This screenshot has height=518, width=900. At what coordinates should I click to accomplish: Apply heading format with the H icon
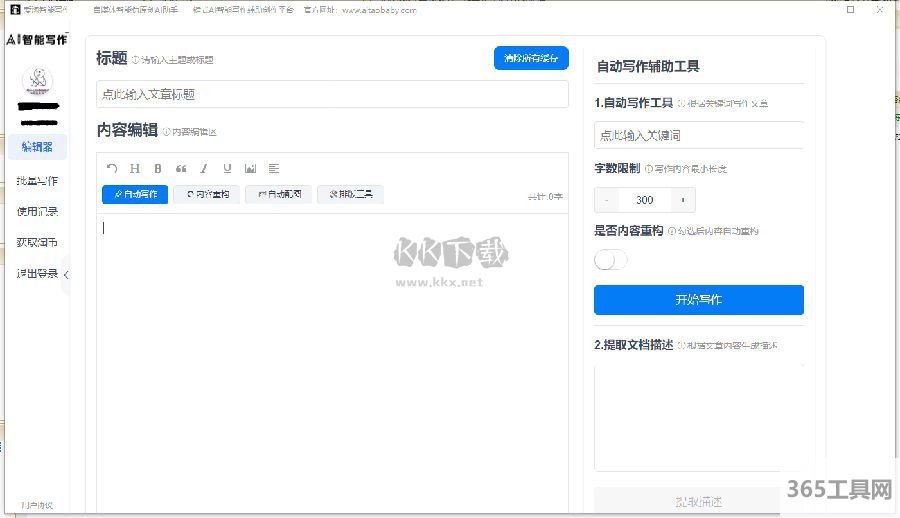click(135, 169)
